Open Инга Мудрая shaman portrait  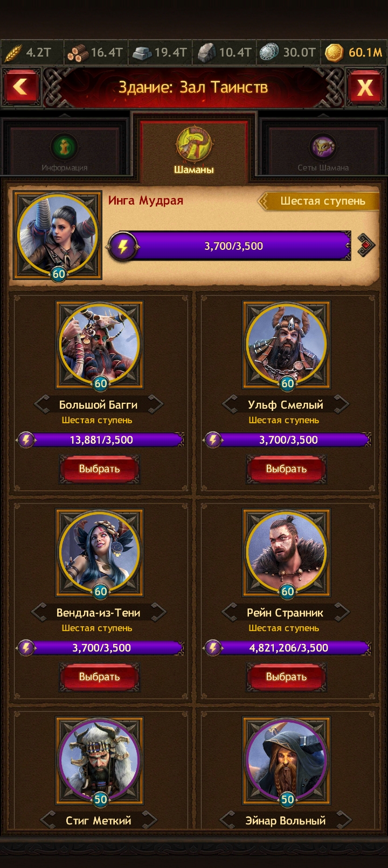[58, 235]
